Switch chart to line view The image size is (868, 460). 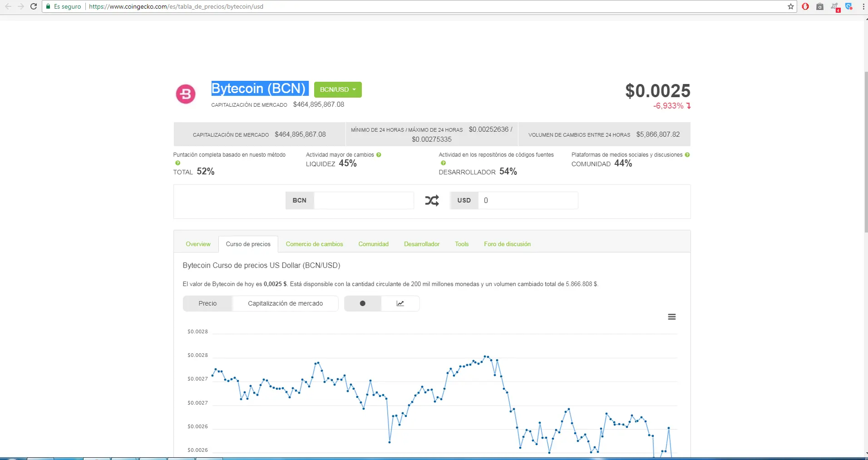pyautogui.click(x=400, y=303)
